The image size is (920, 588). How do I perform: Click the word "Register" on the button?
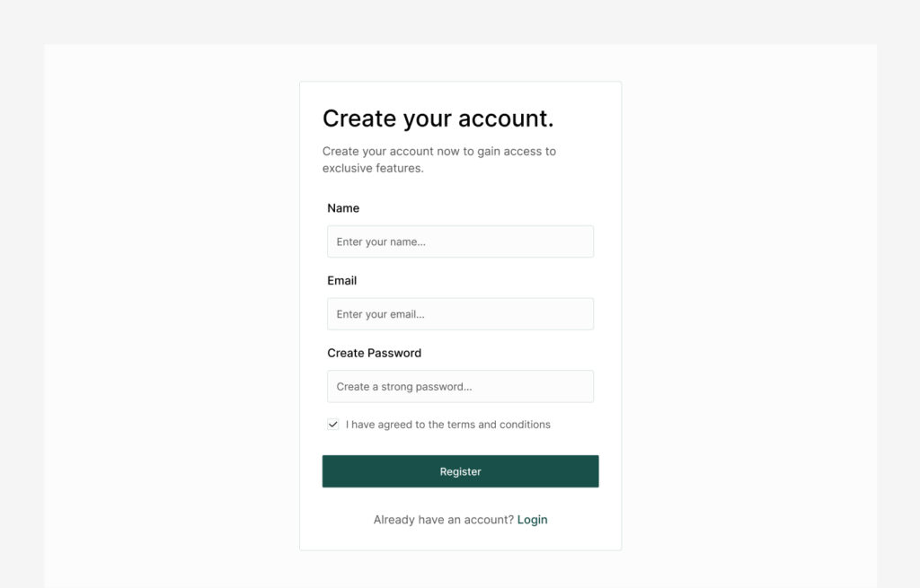[x=460, y=471]
